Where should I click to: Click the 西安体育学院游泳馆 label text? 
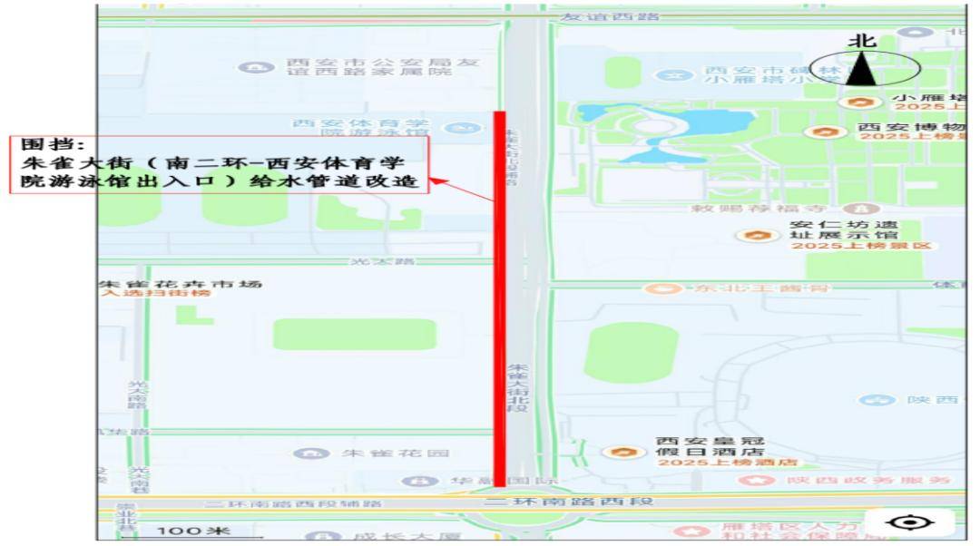click(x=362, y=128)
